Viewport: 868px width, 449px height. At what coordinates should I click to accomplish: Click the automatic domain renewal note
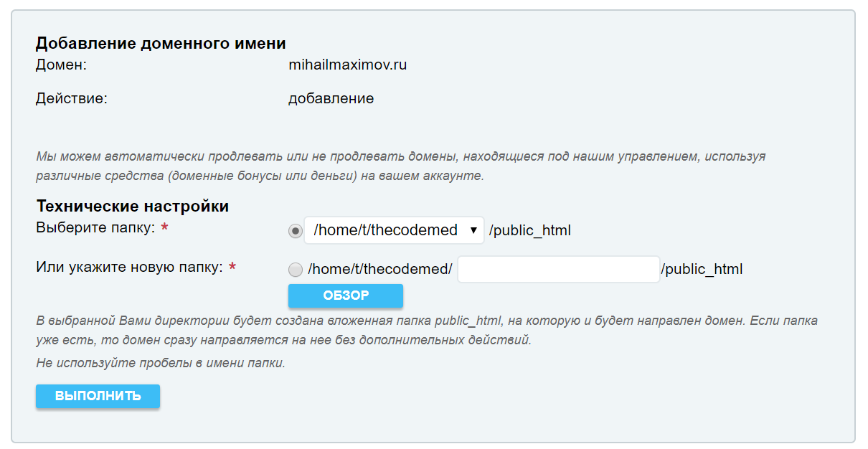[400, 166]
